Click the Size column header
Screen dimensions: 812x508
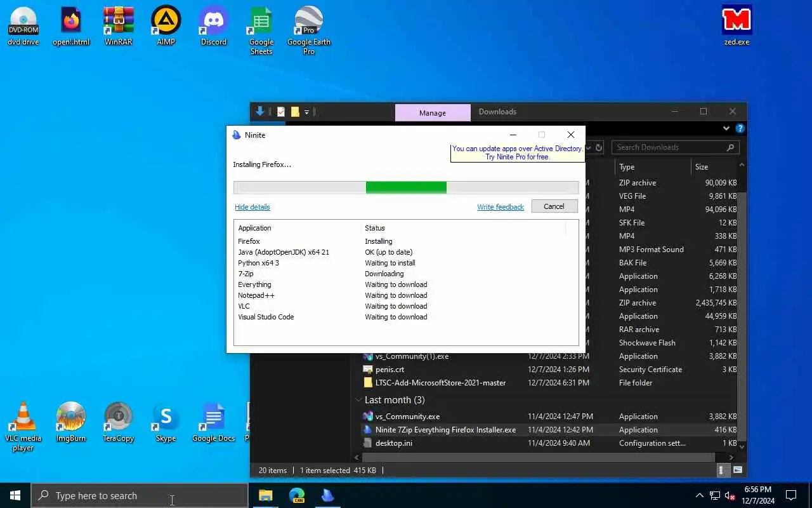pos(715,167)
